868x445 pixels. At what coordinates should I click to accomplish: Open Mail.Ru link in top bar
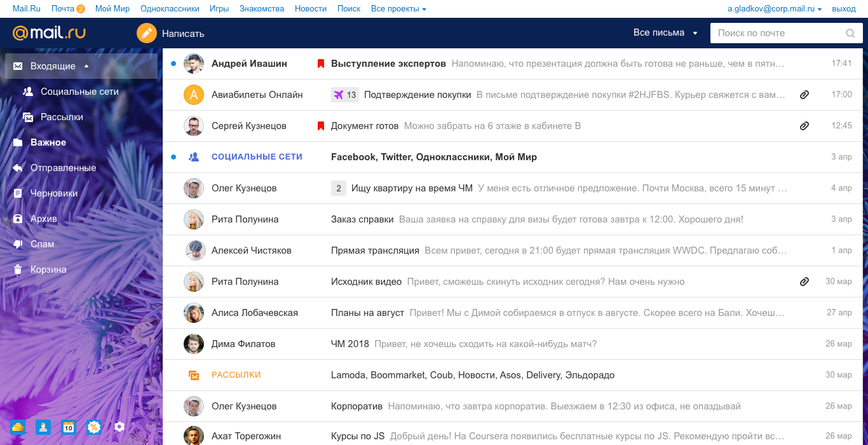27,9
